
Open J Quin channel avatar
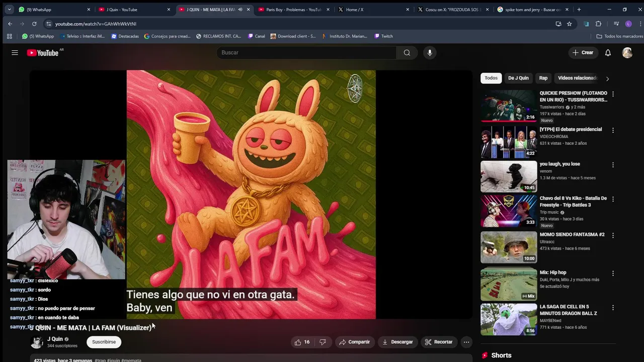(x=37, y=342)
